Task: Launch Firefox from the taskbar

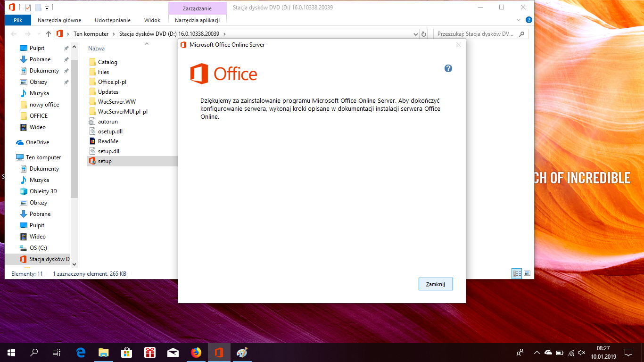Action: coord(196,352)
